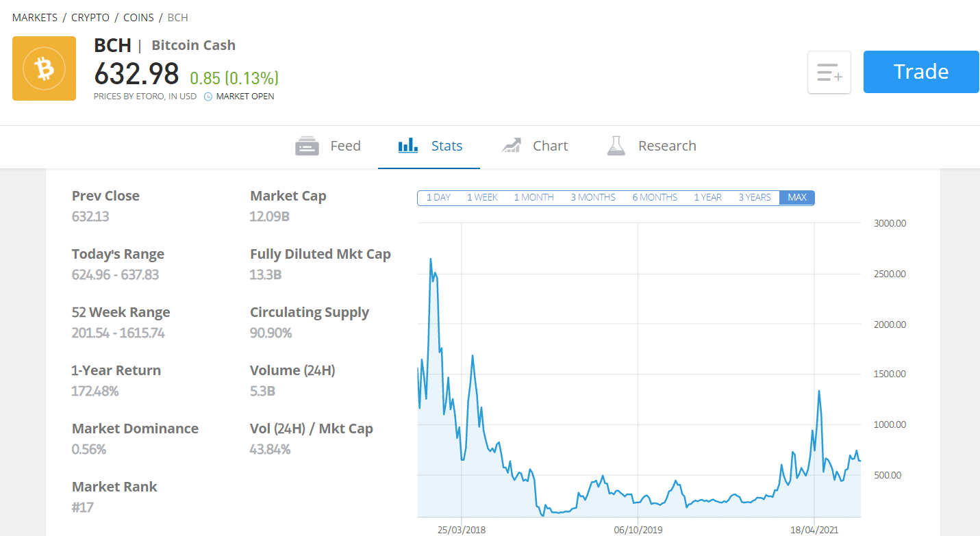The height and width of the screenshot is (536, 980).
Task: Click the Stats bar chart icon
Action: (x=408, y=145)
